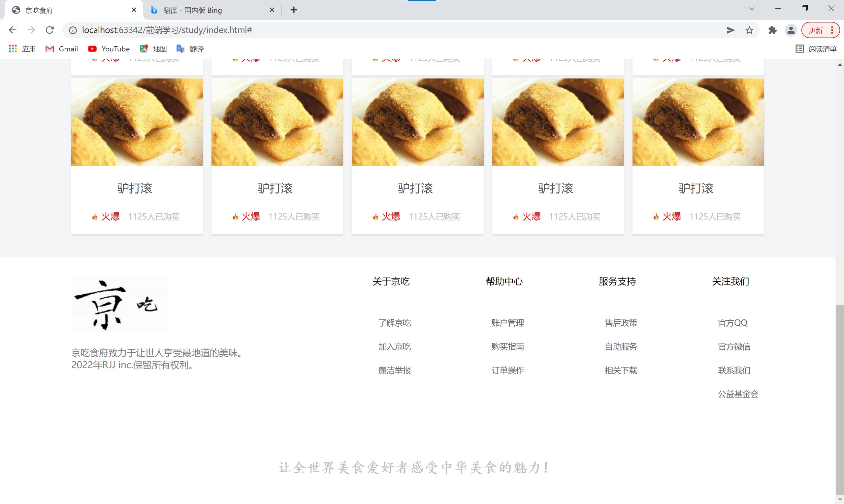
Task: Click the browser back arrow
Action: (x=13, y=30)
